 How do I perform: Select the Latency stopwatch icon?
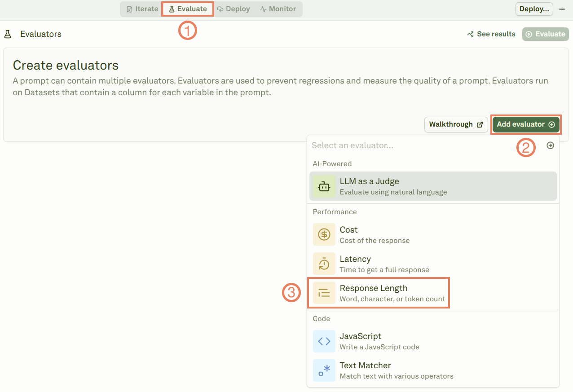324,264
